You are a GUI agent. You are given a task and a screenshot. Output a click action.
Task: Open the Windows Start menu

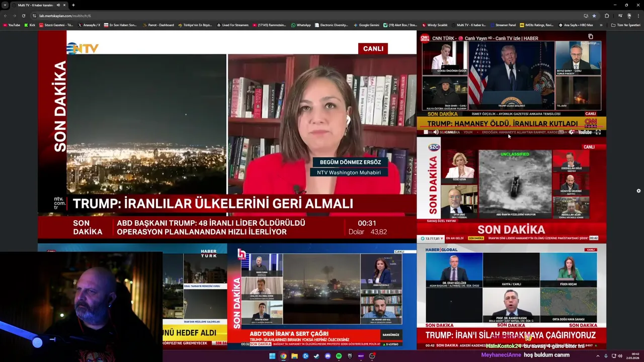[x=272, y=356]
